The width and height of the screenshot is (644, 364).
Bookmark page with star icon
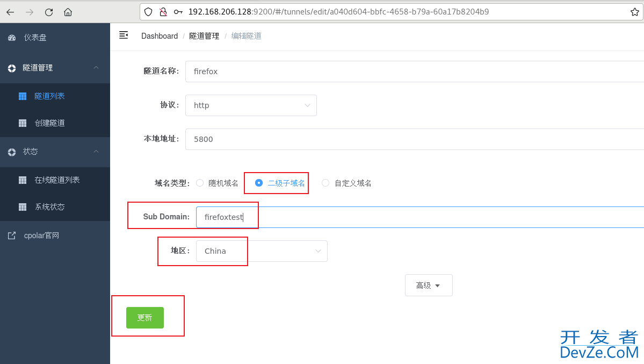(x=634, y=12)
